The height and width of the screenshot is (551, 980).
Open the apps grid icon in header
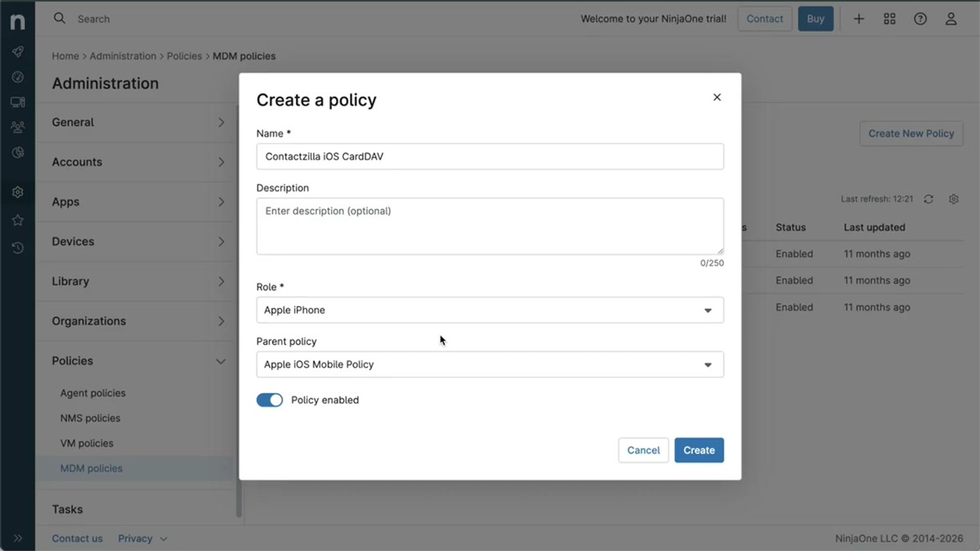(889, 19)
